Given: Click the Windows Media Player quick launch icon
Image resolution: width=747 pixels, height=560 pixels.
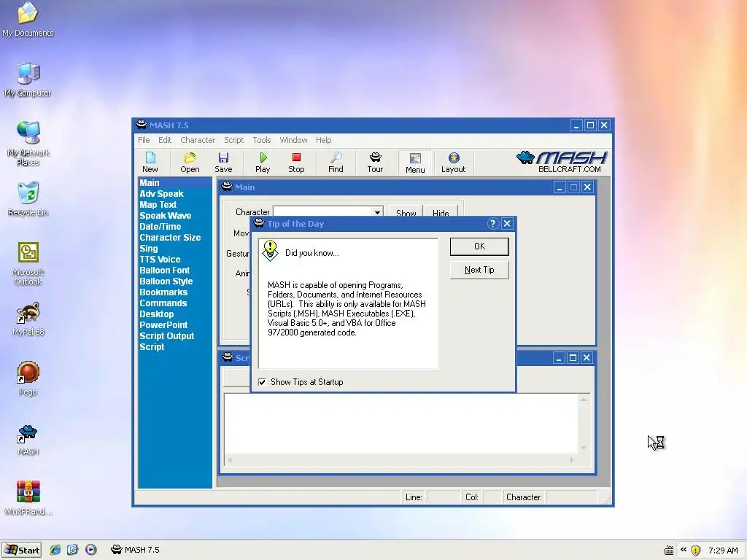Looking at the screenshot, I should 91,550.
